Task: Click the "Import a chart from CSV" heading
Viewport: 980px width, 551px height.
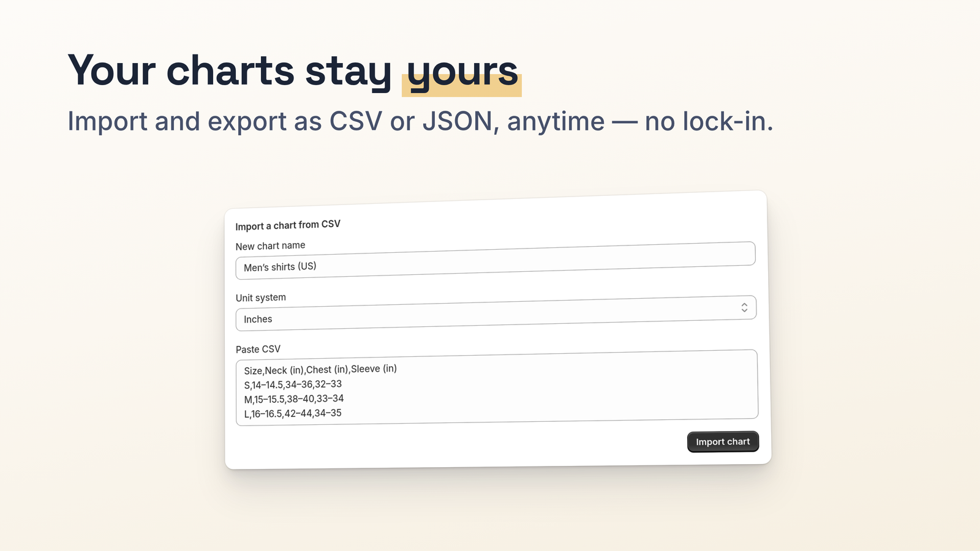Action: 288,225
